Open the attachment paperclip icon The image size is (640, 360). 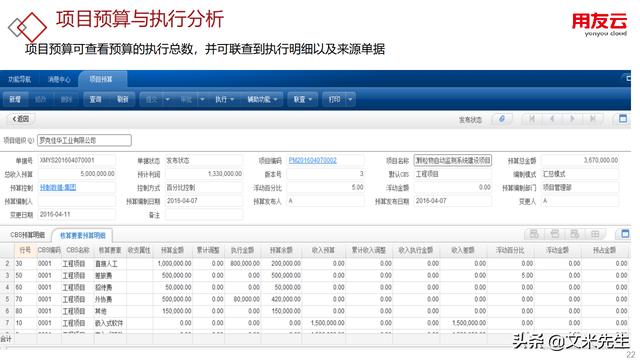(502, 119)
